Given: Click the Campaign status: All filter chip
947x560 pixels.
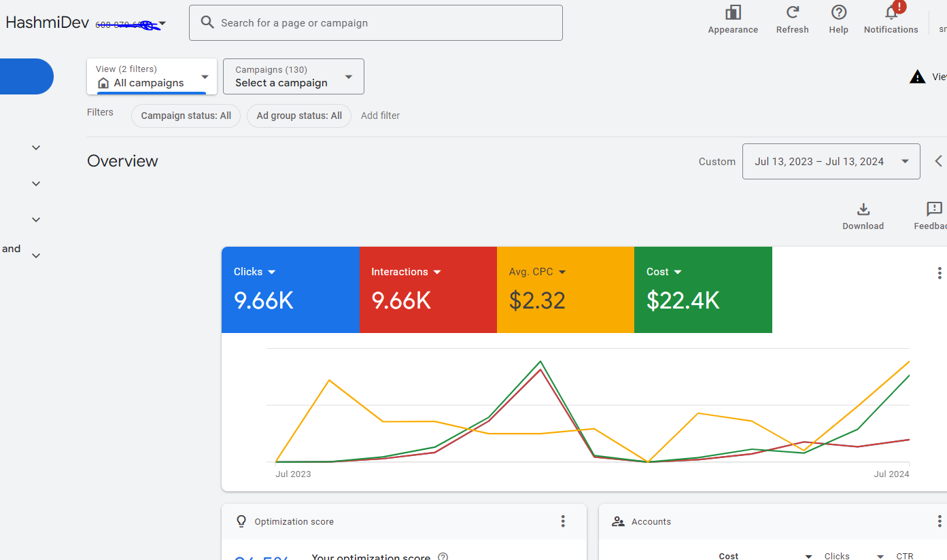Looking at the screenshot, I should click(x=186, y=116).
